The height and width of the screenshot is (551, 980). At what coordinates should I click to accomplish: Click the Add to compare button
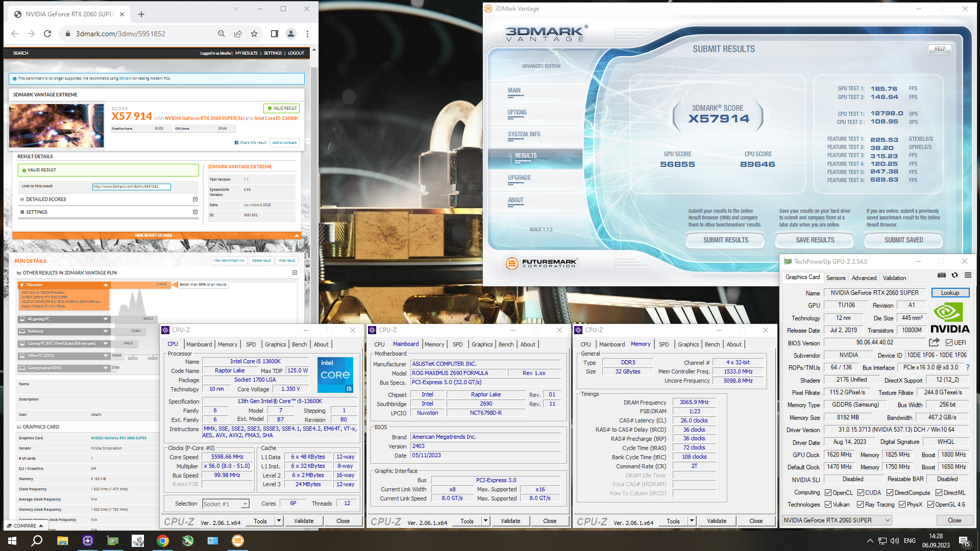click(x=284, y=143)
